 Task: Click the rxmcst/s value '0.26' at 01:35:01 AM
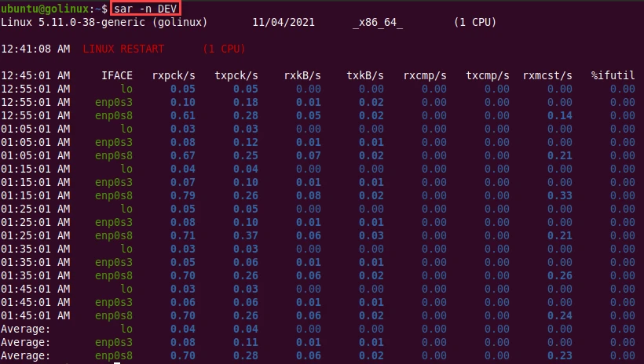tap(560, 275)
